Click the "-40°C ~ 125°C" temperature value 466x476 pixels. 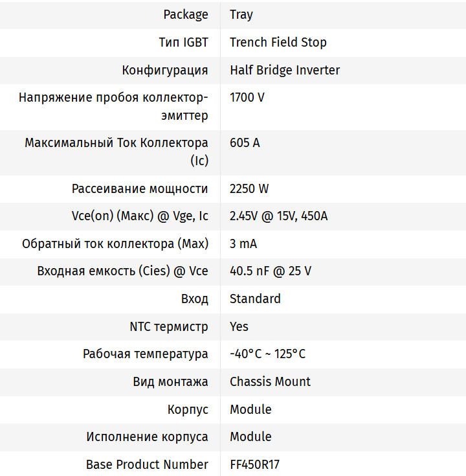267,354
